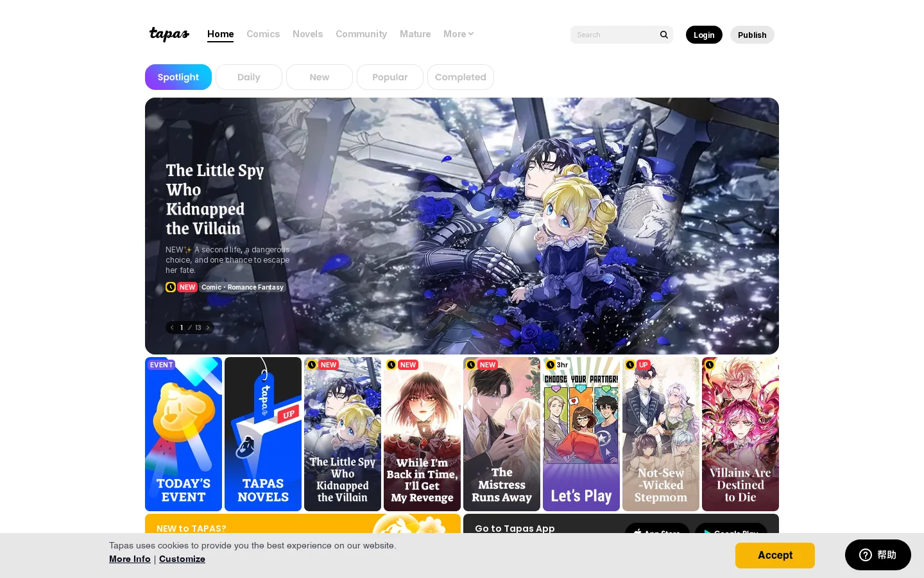Click next arrow in banner pager
The width and height of the screenshot is (924, 578).
pos(208,328)
